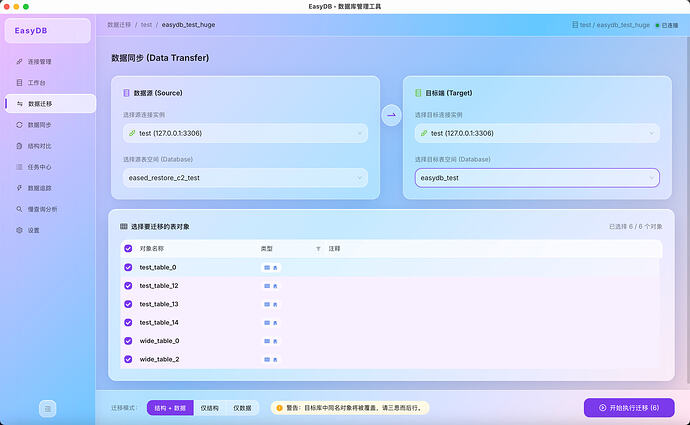
Task: Click the wide_table_2 row name
Action: (x=159, y=359)
